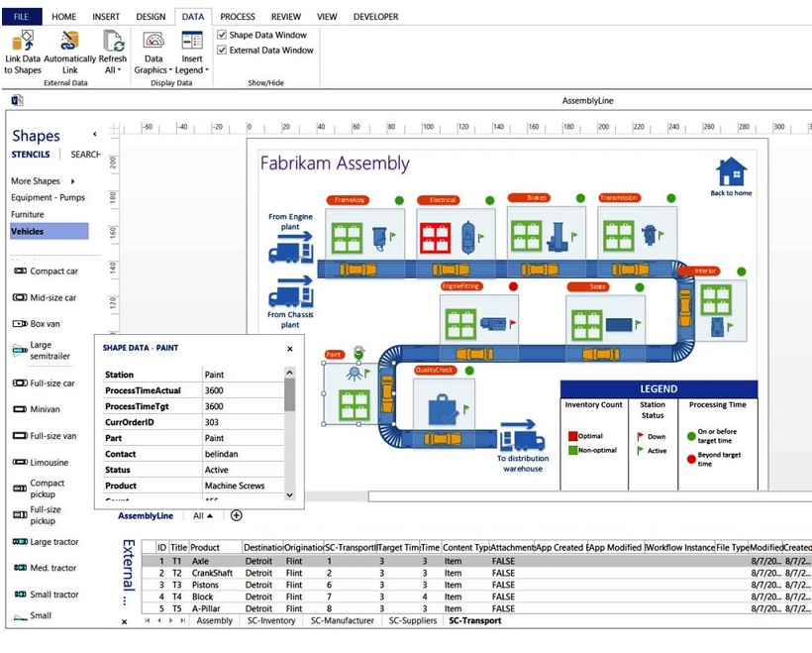Select the Full-size van stencil shape
Viewport: 812px width, 653px height.
[45, 436]
